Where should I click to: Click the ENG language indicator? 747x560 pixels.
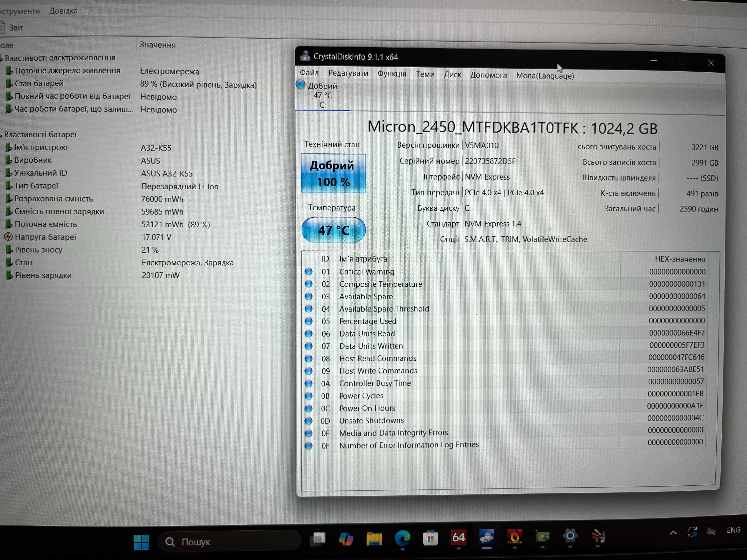(x=733, y=530)
